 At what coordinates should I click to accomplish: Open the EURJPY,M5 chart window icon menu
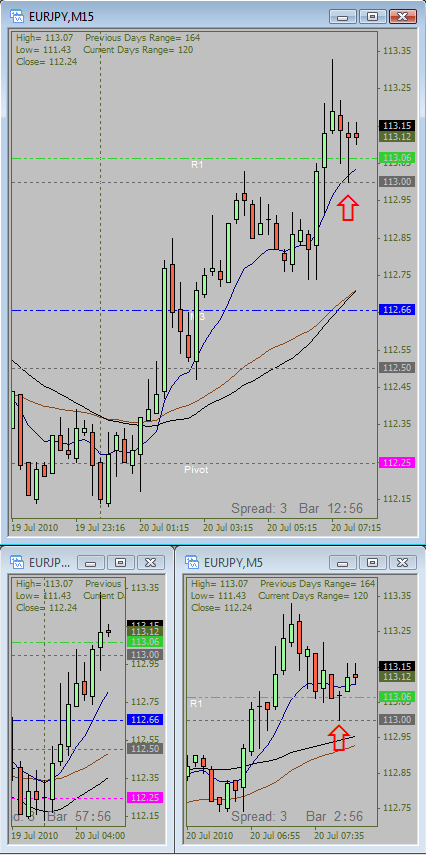[192, 562]
